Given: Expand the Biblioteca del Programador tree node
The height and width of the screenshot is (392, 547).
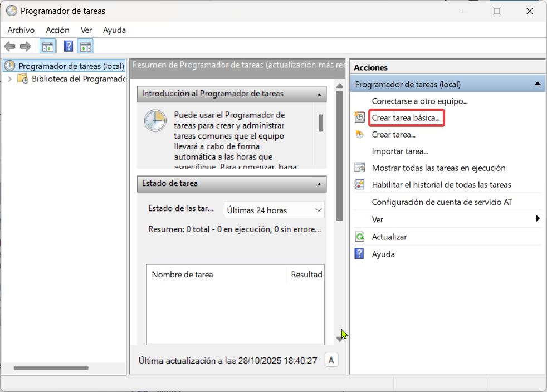Looking at the screenshot, I should coord(10,79).
